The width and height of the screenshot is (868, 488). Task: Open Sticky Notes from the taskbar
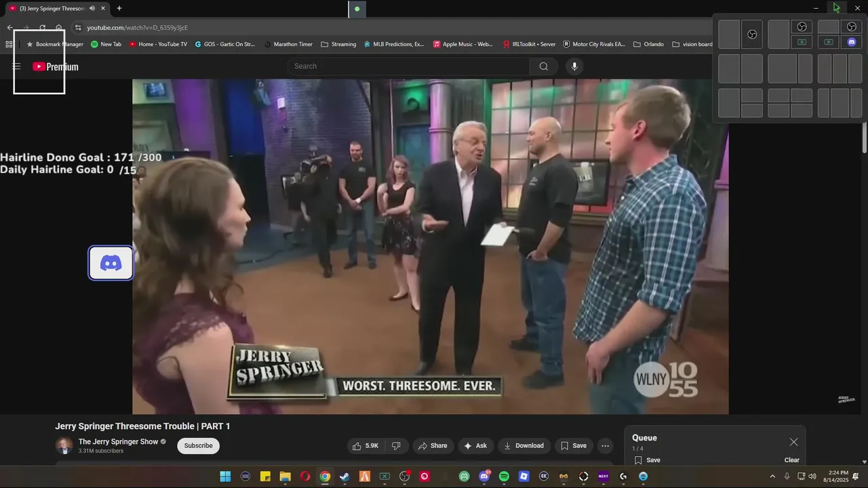tap(265, 476)
